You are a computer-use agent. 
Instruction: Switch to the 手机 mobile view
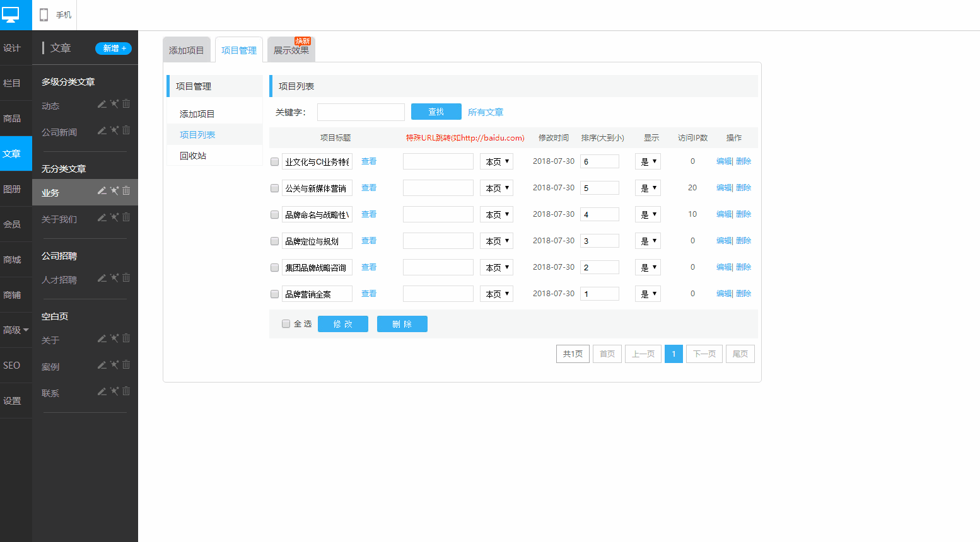click(x=55, y=14)
